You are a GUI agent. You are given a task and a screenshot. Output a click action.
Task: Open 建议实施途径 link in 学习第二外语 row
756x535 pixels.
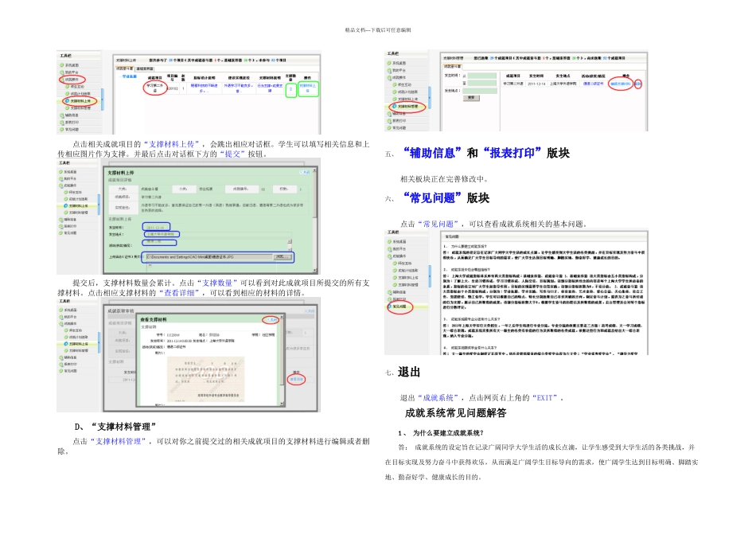238,88
